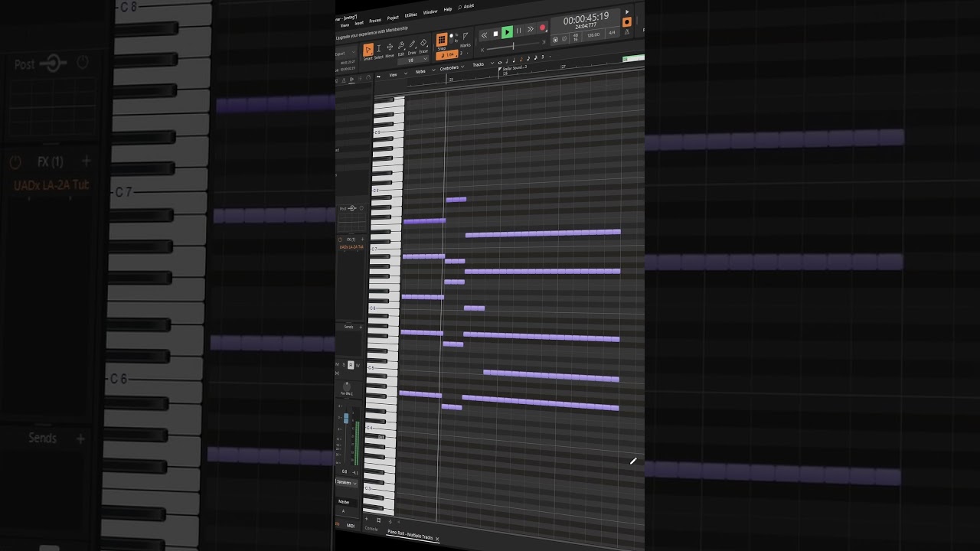The image size is (980, 551).
Task: Select the Piano Roll - Multiple Tracks tab
Action: (x=410, y=536)
